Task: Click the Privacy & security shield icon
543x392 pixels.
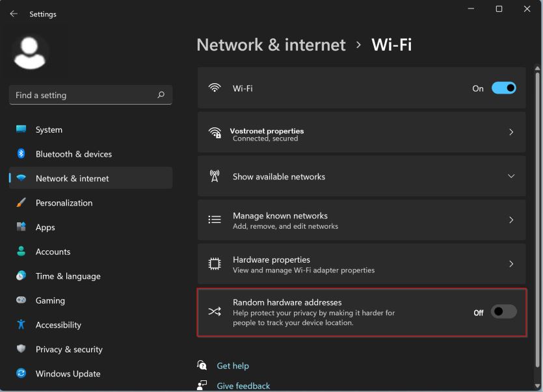Action: [x=21, y=348]
